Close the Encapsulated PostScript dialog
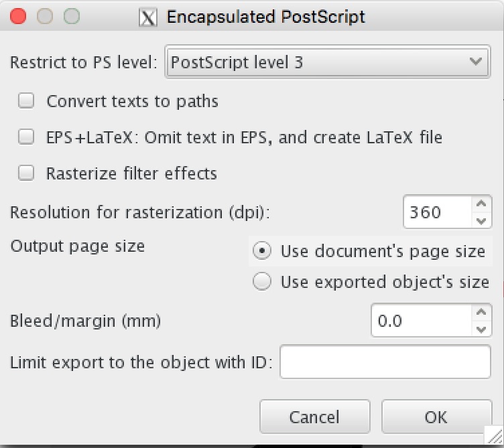 (19, 17)
